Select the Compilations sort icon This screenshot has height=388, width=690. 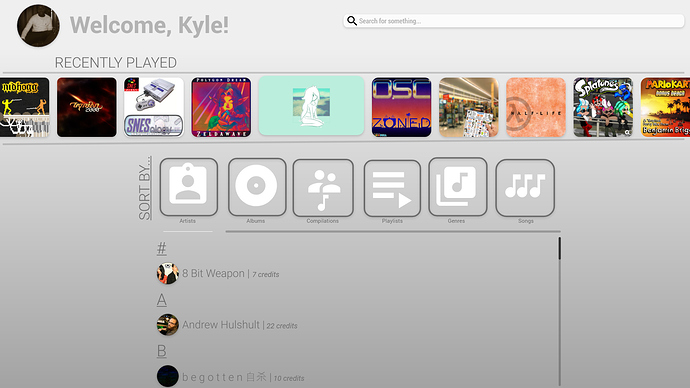pyautogui.click(x=323, y=188)
